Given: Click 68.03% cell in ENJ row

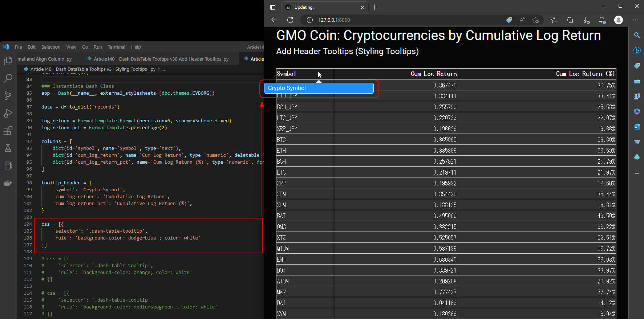Looking at the screenshot, I should (x=537, y=259).
